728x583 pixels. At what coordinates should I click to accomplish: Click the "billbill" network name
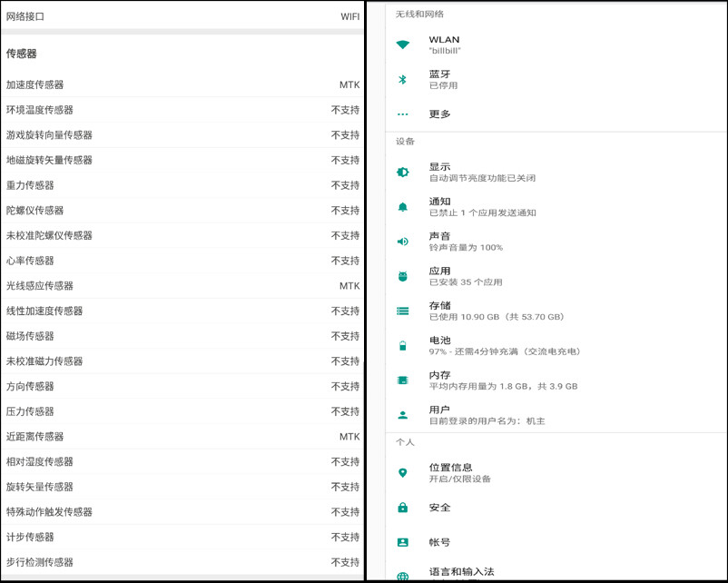tap(445, 51)
